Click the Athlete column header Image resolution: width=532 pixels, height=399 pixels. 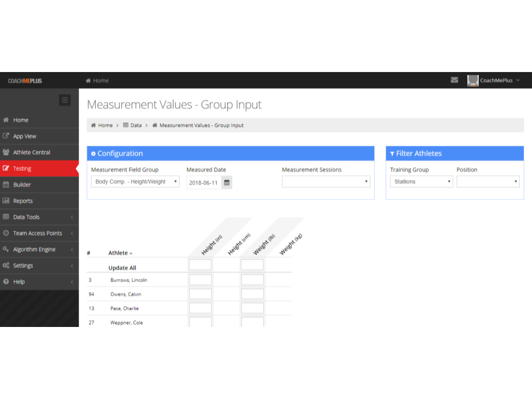tap(117, 253)
